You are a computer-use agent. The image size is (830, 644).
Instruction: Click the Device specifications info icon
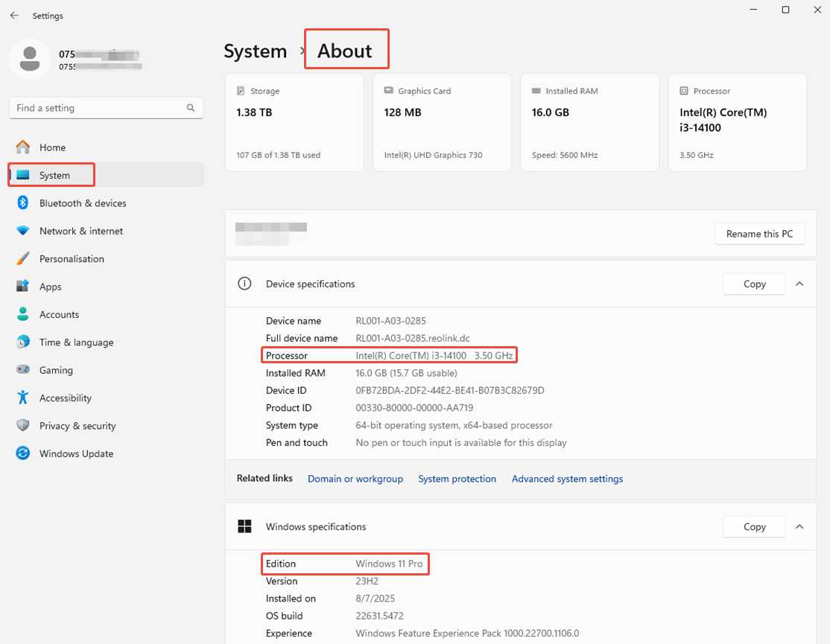[244, 284]
